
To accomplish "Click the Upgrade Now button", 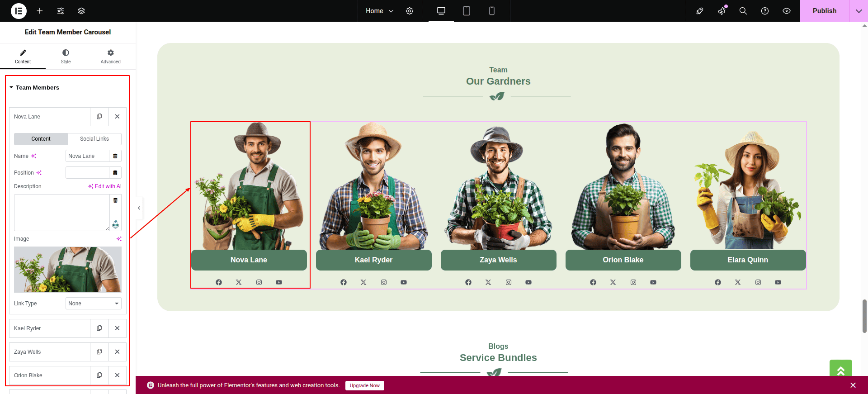I will click(x=364, y=385).
